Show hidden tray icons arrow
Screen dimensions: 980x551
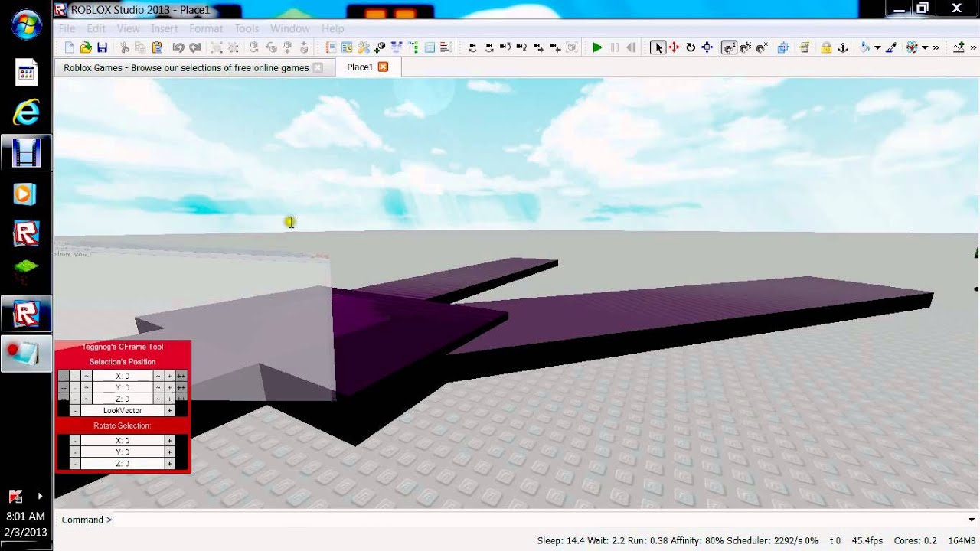40,497
